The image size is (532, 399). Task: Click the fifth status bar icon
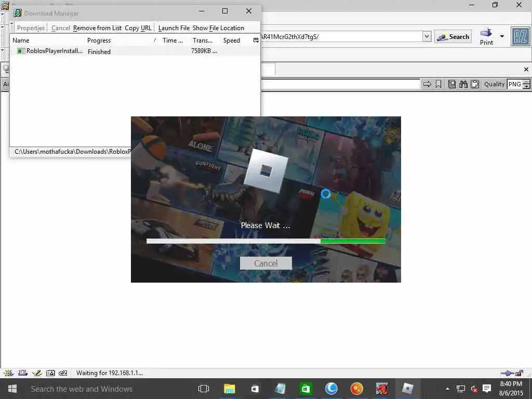[63, 373]
